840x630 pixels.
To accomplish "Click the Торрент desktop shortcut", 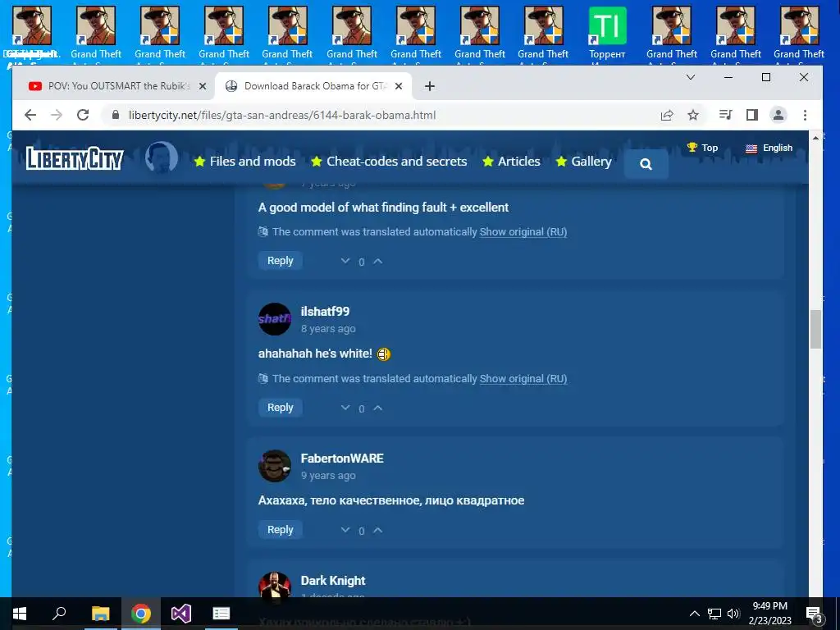I will pos(608,33).
